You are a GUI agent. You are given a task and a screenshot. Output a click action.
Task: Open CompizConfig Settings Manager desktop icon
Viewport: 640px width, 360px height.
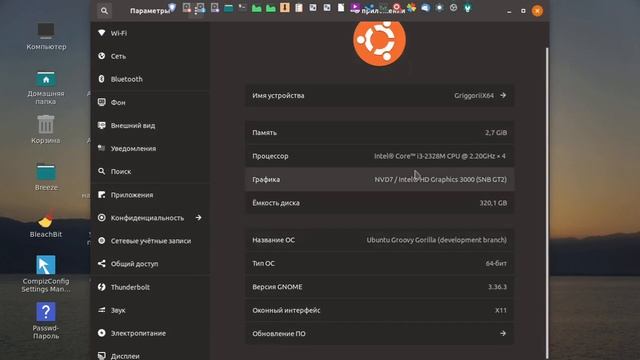click(46, 273)
